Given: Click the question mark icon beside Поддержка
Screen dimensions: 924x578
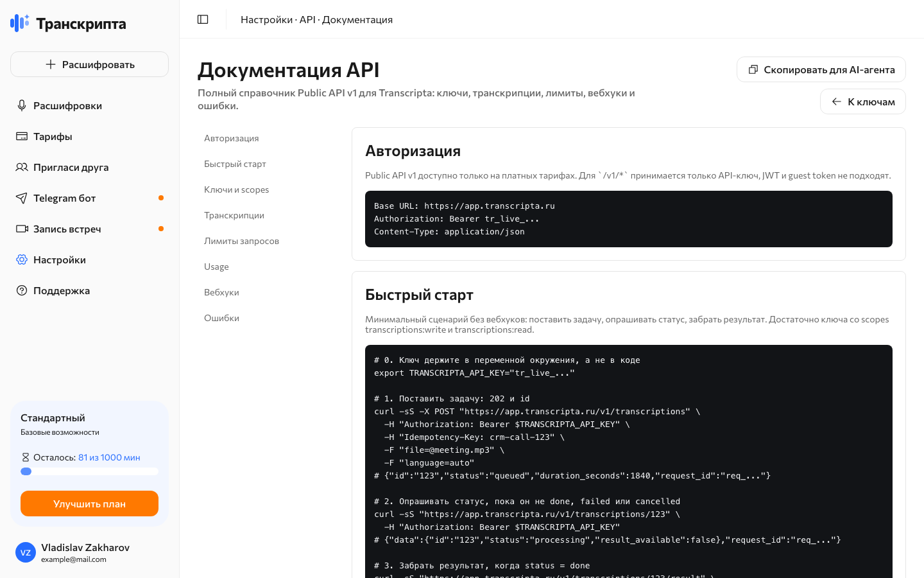Looking at the screenshot, I should [x=22, y=290].
